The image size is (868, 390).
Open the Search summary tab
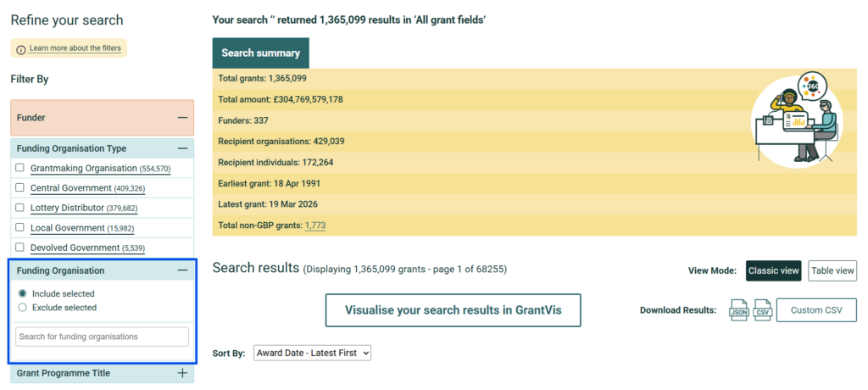261,53
